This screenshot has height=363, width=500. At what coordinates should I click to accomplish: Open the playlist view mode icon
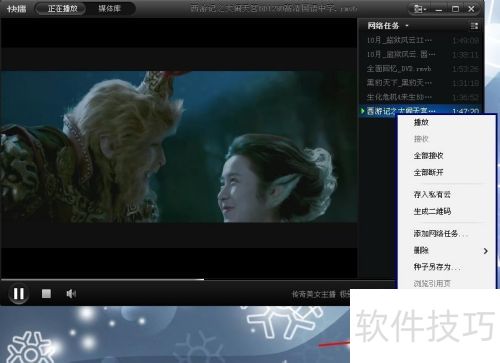coord(474,26)
